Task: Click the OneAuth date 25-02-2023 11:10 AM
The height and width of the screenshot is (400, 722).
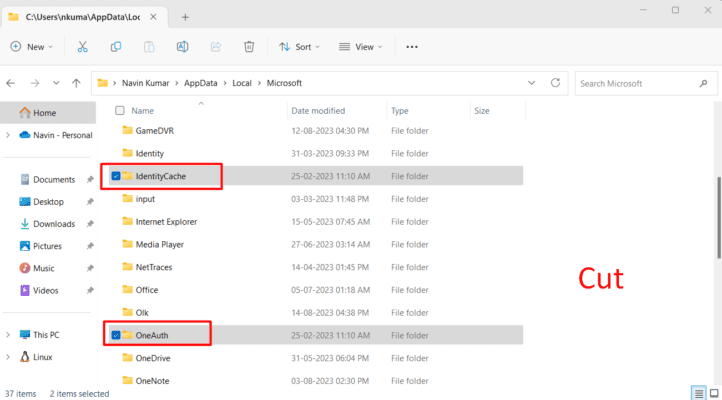Action: 330,336
